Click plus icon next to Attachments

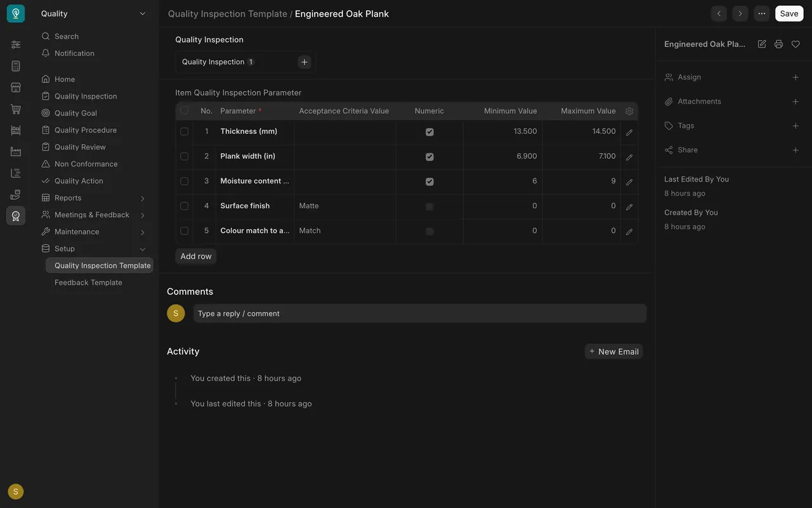(796, 102)
